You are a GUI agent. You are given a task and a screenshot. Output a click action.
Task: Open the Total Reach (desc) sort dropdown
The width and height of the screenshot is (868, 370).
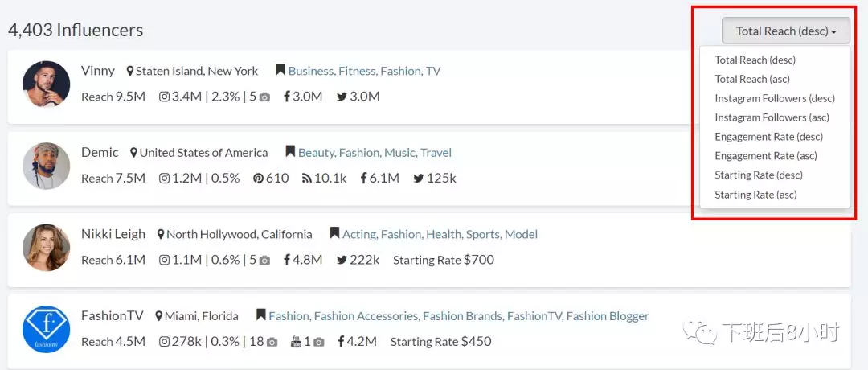[785, 31]
